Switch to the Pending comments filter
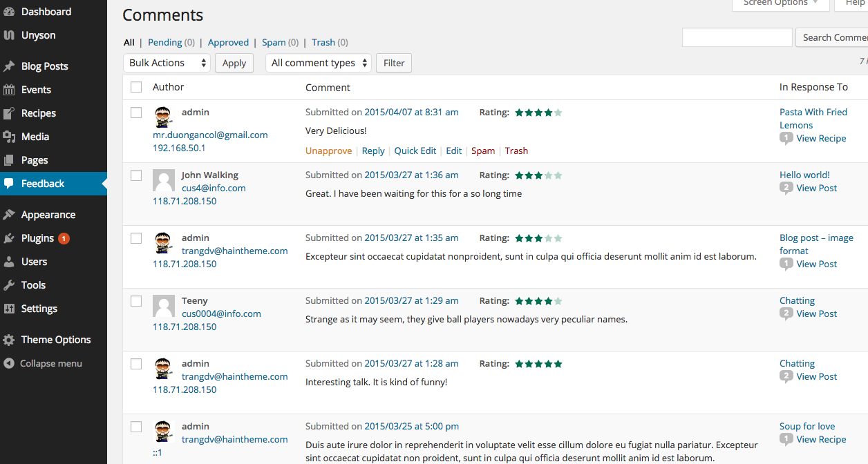 pos(164,42)
